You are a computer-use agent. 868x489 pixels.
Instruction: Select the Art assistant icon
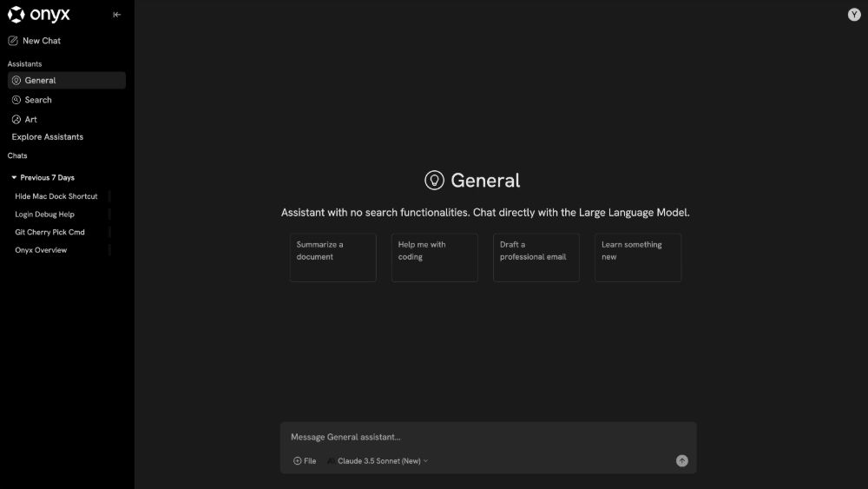16,120
